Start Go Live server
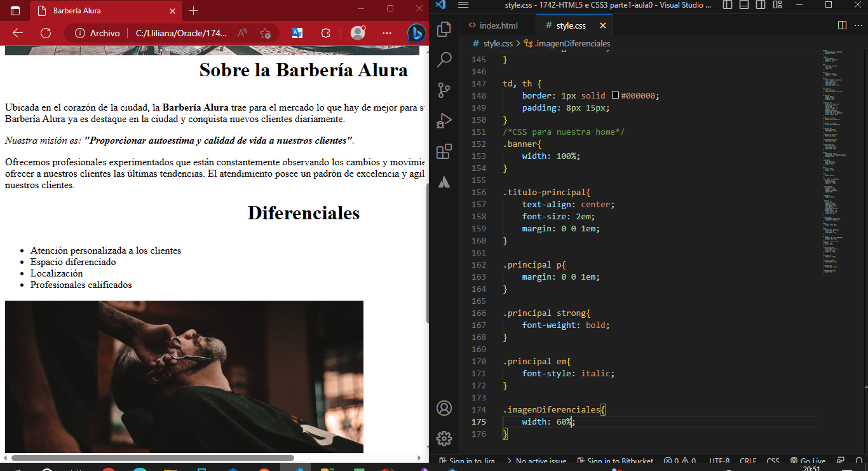Screen dimensions: 868x471 pos(808,461)
